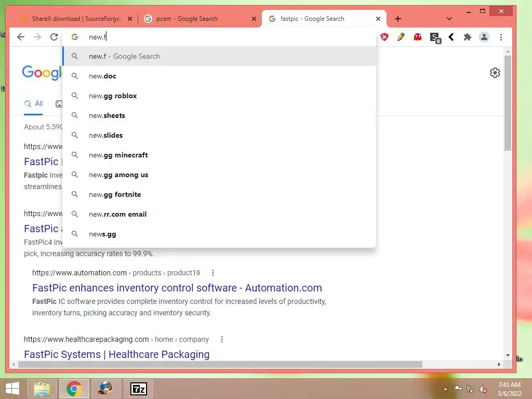Open the tab search dropdown arrow
The width and height of the screenshot is (532, 399).
click(x=449, y=19)
